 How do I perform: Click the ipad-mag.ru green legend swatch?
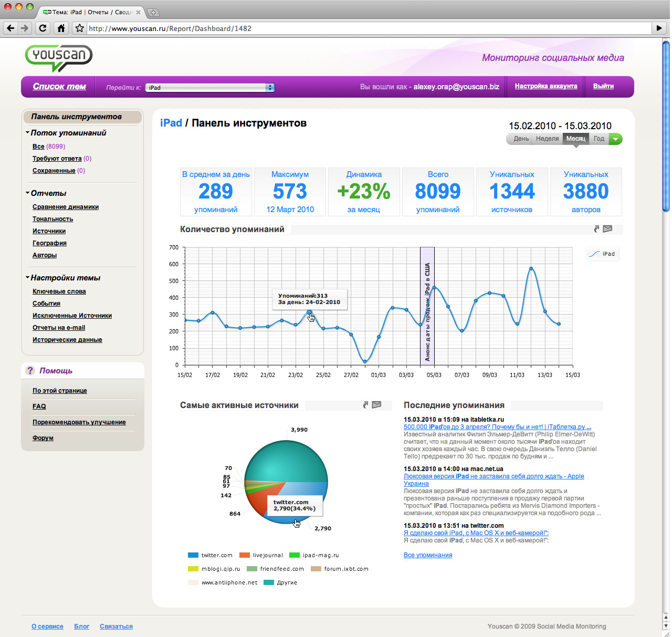pos(294,555)
